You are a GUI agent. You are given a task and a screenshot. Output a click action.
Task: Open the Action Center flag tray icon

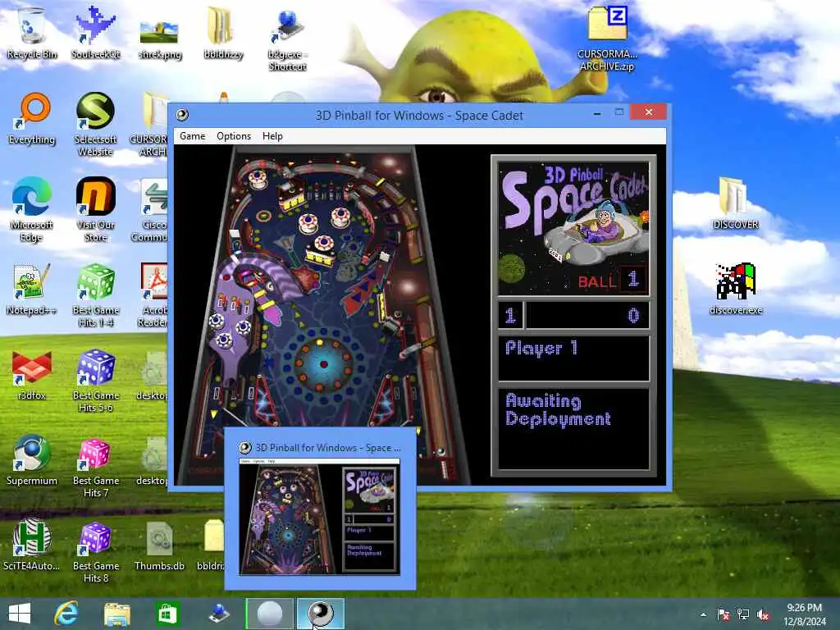(x=724, y=614)
